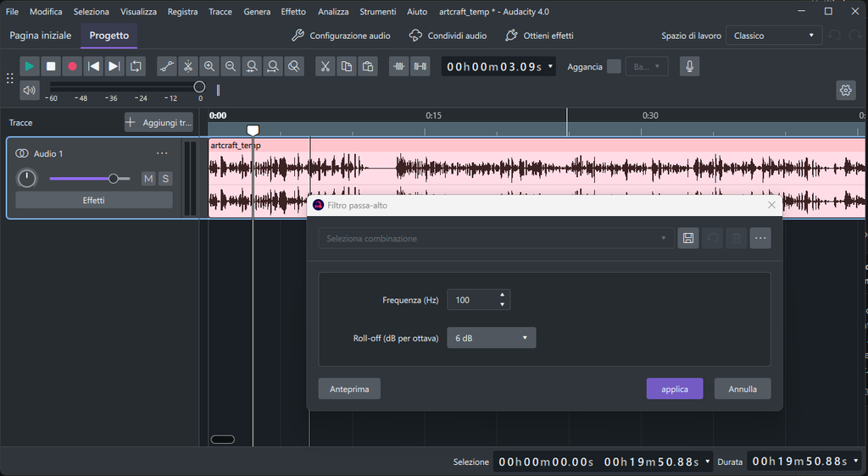Click the split clip tool icon

(188, 66)
